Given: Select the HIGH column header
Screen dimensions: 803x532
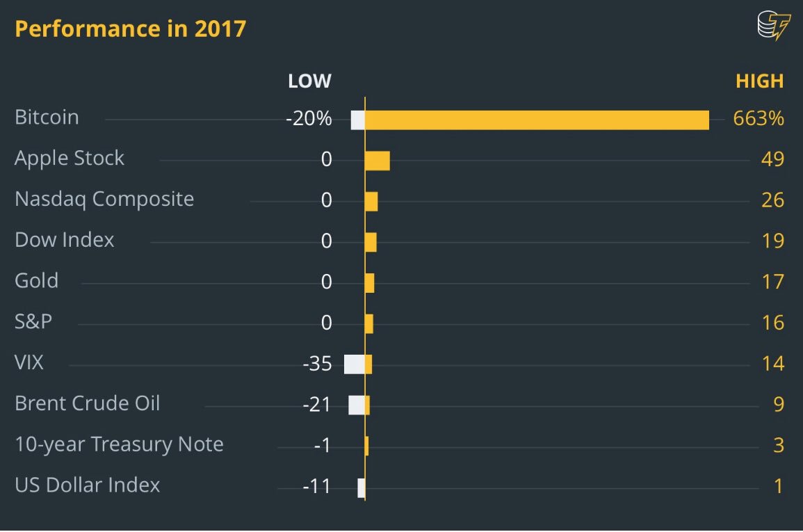Looking at the screenshot, I should 759,81.
